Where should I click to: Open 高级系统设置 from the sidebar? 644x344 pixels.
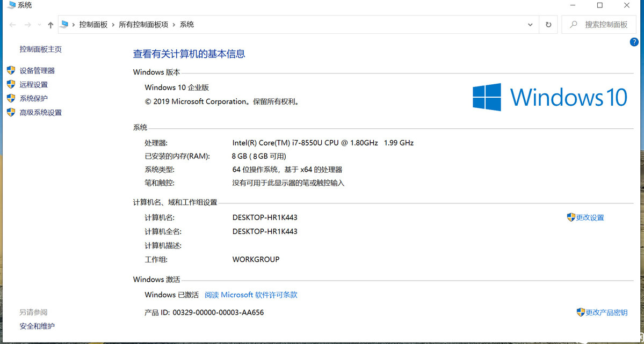coord(41,113)
